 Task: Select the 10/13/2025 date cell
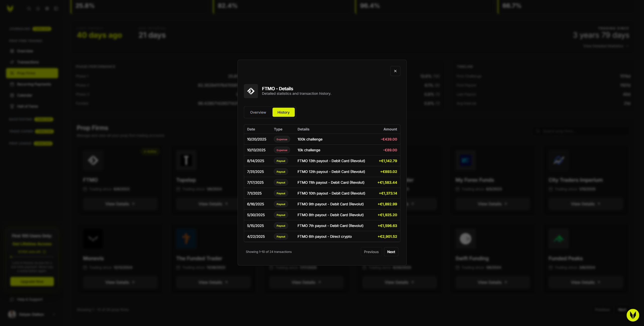tap(256, 150)
